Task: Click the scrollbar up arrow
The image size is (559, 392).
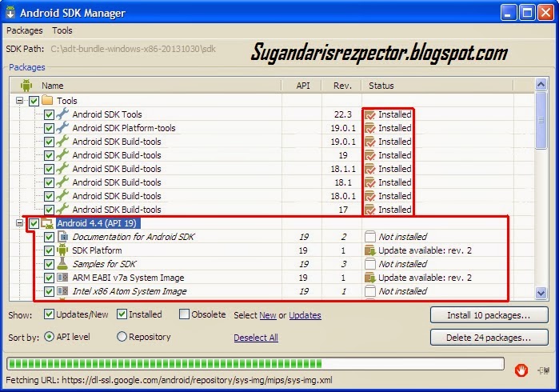Action: 541,85
